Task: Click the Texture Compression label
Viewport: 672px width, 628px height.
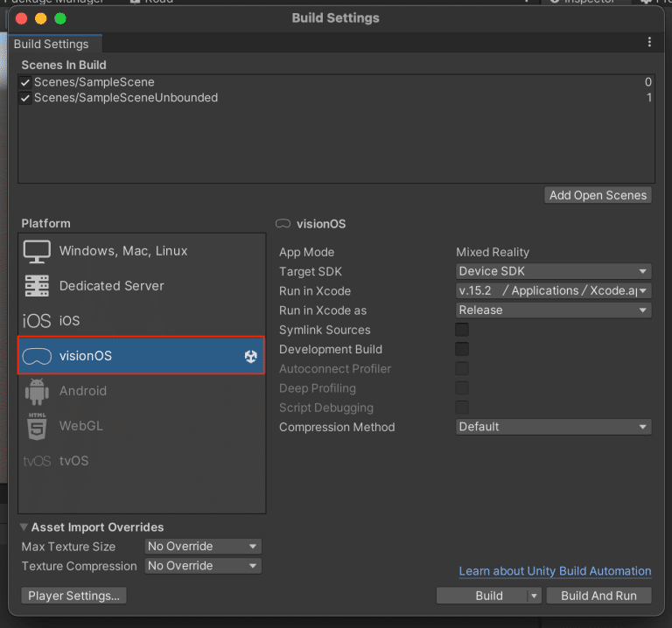Action: [80, 566]
